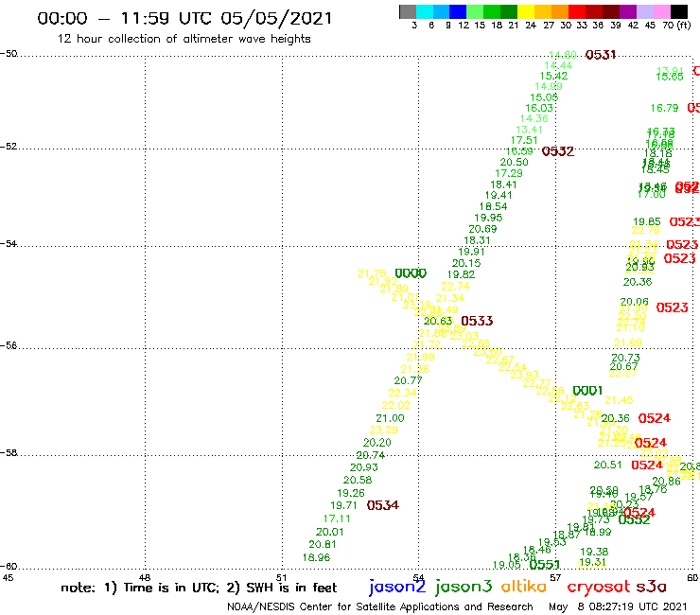Click the wave height value '20.77'

pos(408,381)
